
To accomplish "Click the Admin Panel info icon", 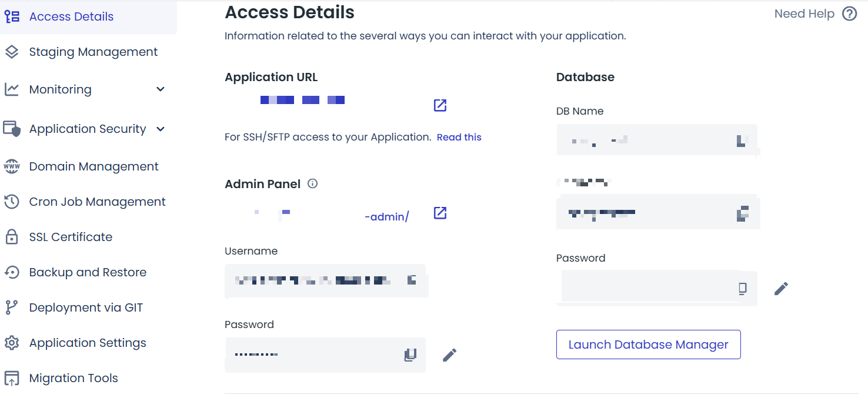I will point(313,183).
